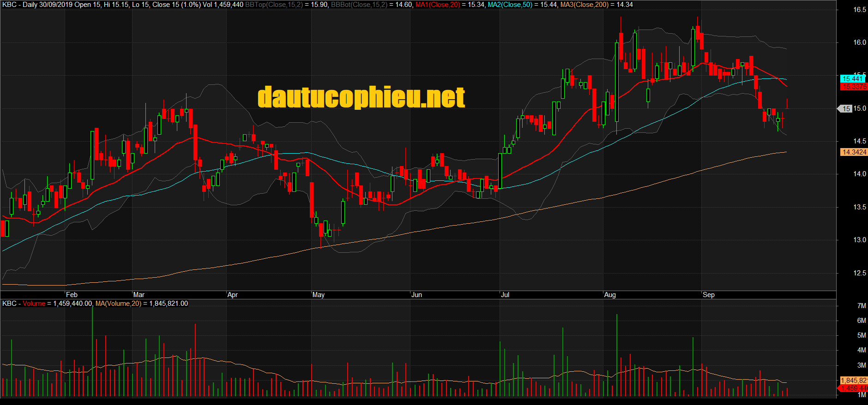The width and height of the screenshot is (868, 405).
Task: Click the orange 14.3424 price tag
Action: click(854, 152)
